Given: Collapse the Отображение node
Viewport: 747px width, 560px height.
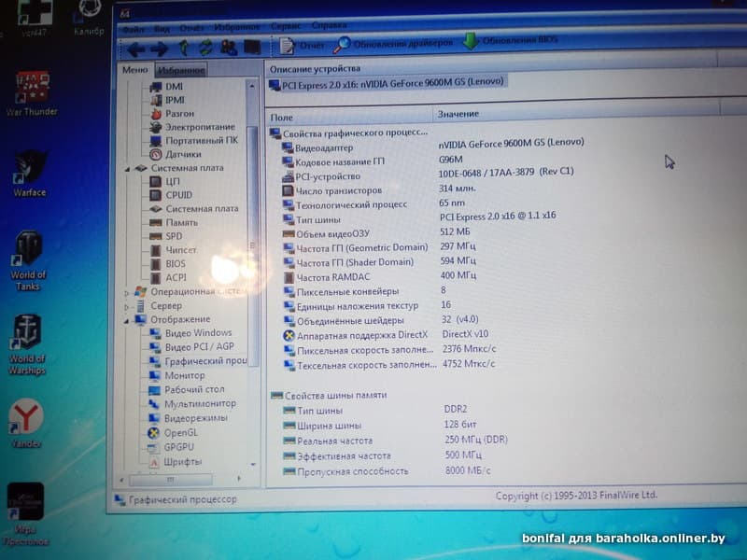Looking at the screenshot, I should [x=127, y=321].
